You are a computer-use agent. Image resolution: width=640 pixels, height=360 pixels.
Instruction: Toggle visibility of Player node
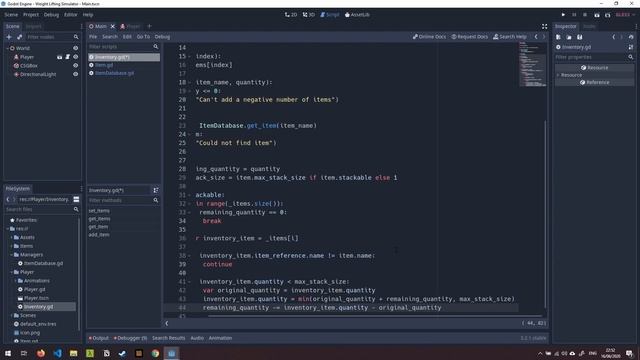[76, 57]
